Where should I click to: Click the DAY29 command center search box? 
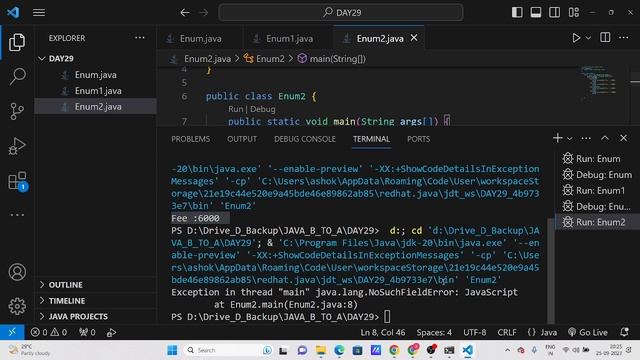341,13
